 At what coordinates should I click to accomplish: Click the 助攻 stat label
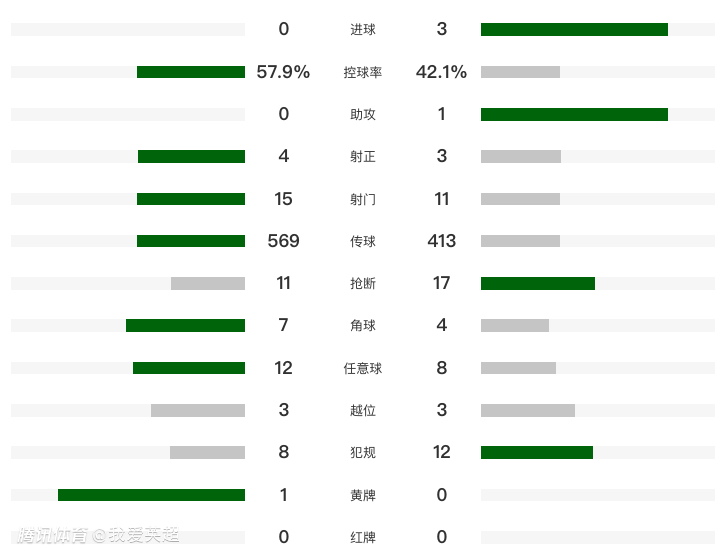coord(363,114)
